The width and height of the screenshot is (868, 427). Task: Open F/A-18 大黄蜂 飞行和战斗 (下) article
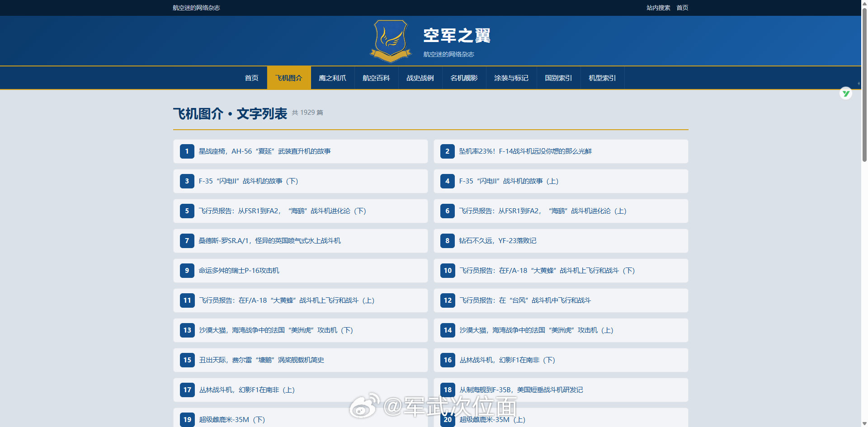click(547, 271)
